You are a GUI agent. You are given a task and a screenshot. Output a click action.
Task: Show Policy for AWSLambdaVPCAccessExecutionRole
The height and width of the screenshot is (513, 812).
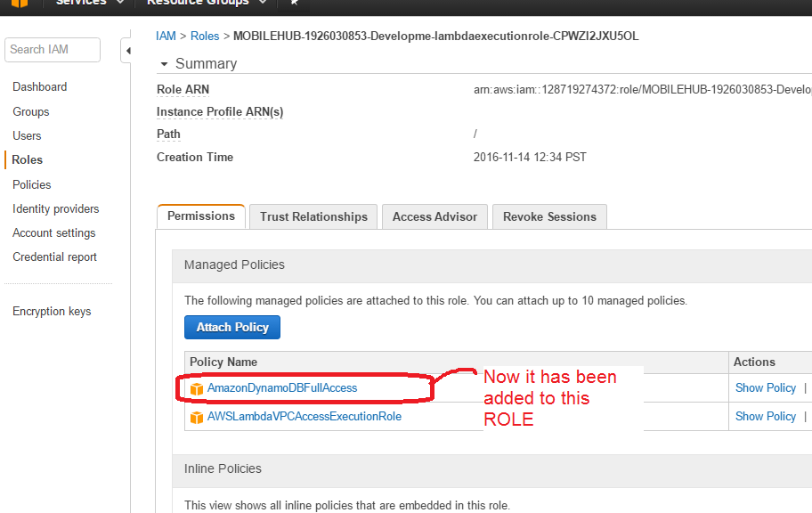pyautogui.click(x=765, y=416)
